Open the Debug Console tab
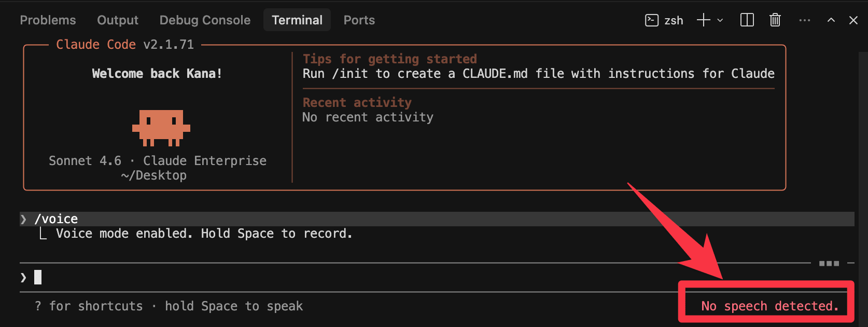 [x=205, y=20]
